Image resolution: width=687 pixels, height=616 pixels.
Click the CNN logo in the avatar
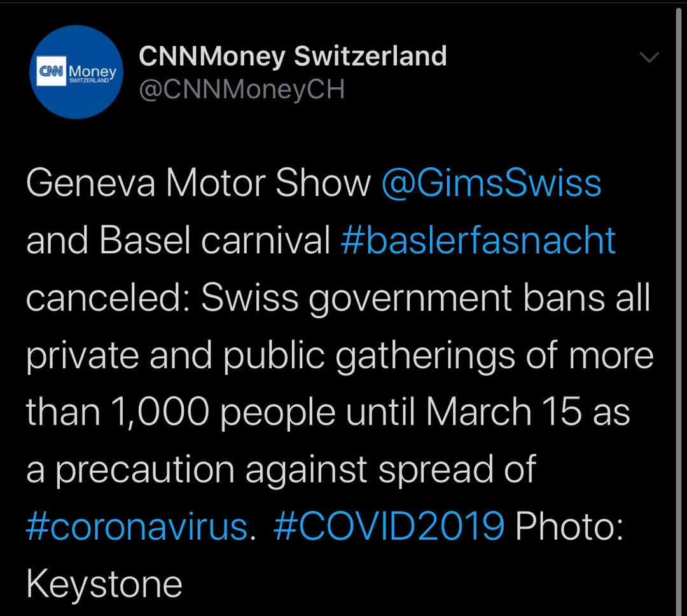[x=50, y=72]
